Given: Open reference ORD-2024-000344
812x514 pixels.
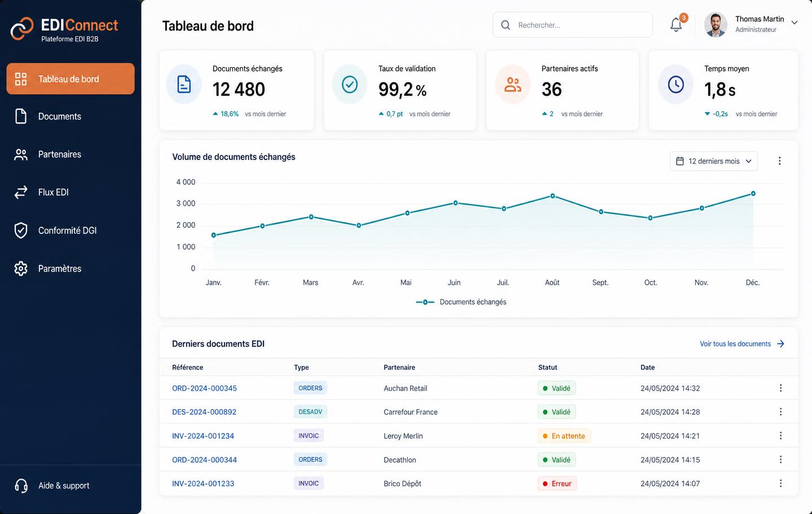Looking at the screenshot, I should coord(204,460).
